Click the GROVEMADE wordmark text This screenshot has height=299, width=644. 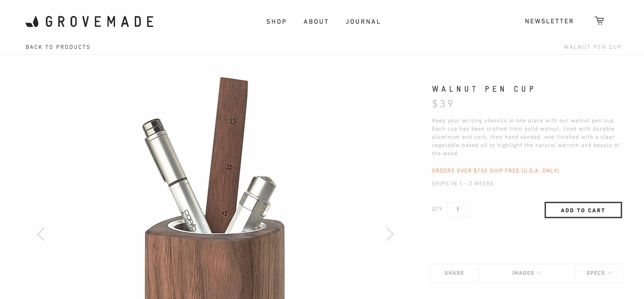click(x=99, y=21)
